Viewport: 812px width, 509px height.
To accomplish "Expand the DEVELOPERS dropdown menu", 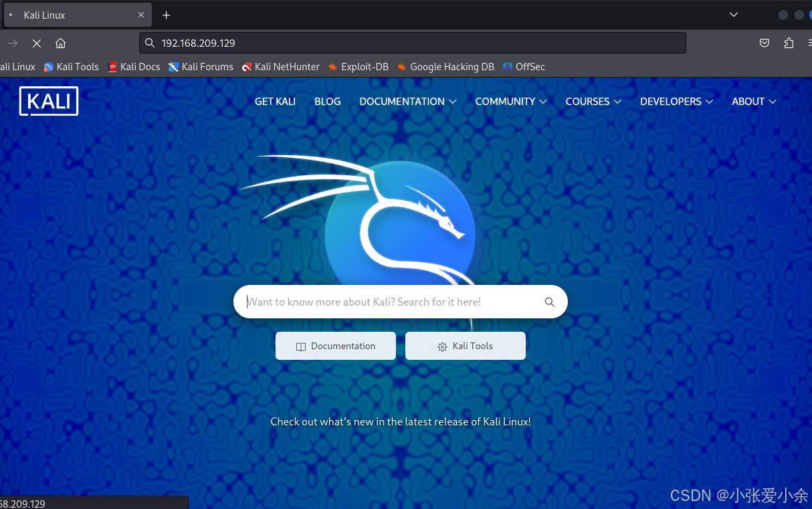I will coord(676,101).
